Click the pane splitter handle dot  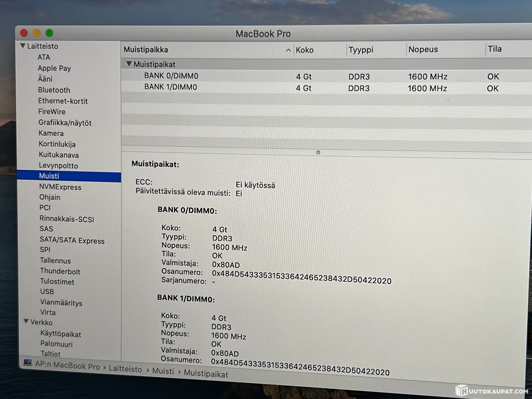click(318, 152)
